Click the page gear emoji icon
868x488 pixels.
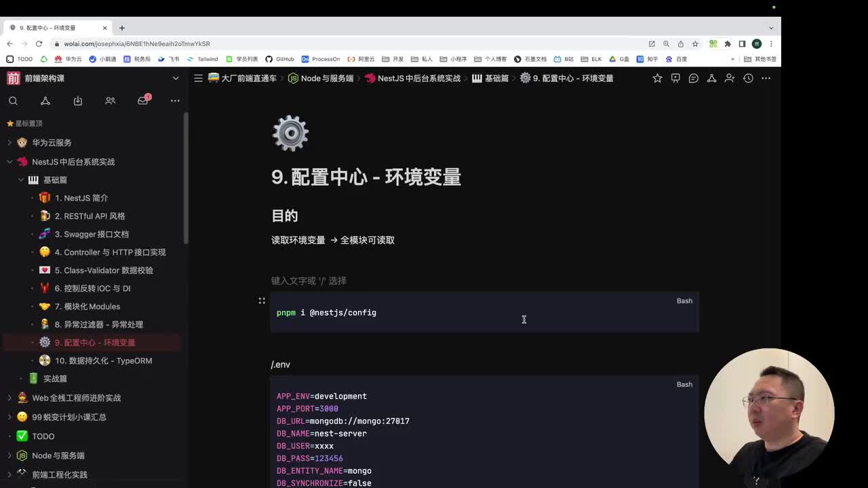[290, 133]
